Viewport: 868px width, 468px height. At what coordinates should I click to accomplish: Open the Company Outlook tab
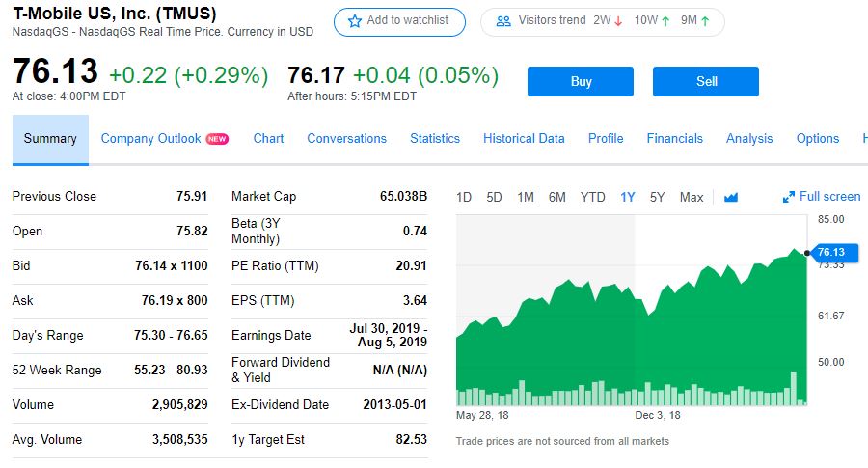(x=150, y=138)
